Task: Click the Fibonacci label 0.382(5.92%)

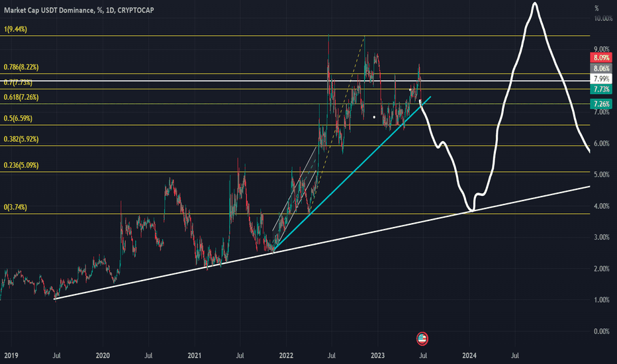Action: coord(21,139)
